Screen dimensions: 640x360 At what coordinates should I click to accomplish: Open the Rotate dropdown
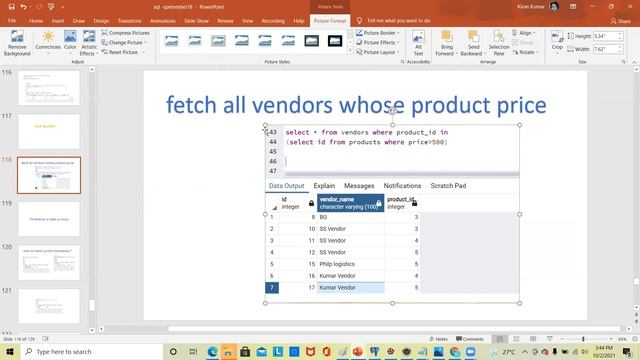tap(526, 52)
